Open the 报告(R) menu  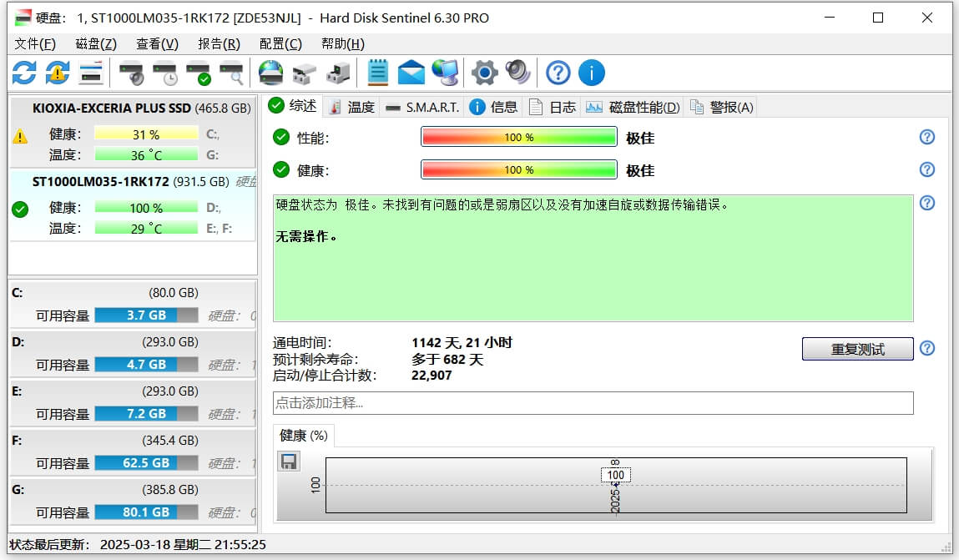click(x=219, y=44)
